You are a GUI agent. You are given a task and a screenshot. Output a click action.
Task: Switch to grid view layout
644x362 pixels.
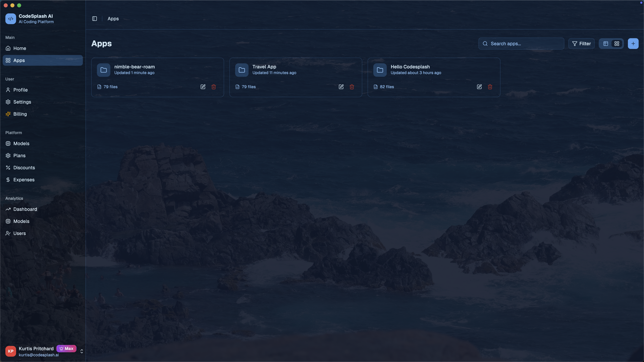[617, 43]
